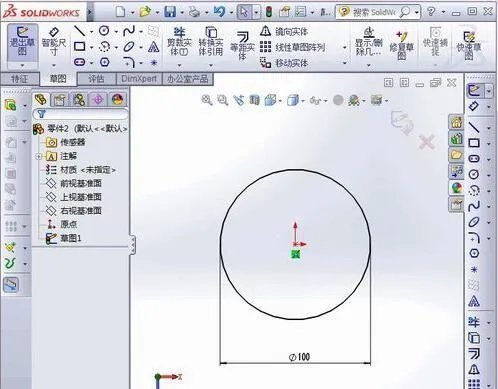
Task: Click Linear Sketch Pattern (线性草图阵列) button
Action: [x=292, y=47]
